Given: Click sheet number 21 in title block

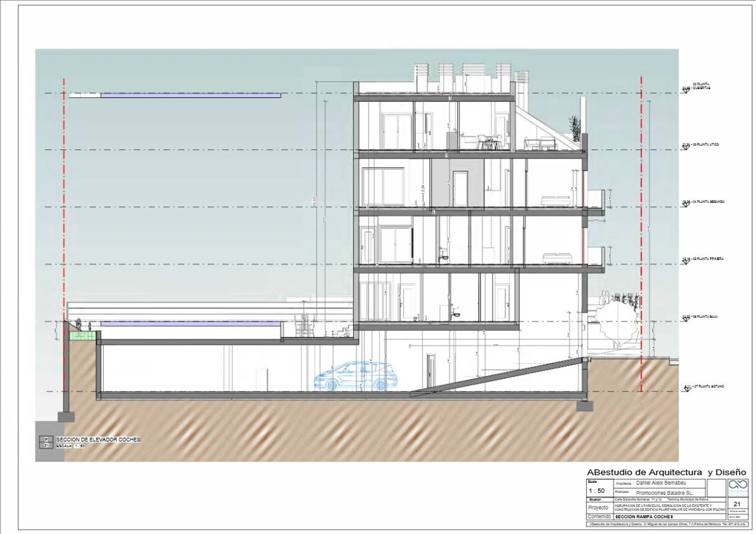Looking at the screenshot, I should pyautogui.click(x=737, y=504).
